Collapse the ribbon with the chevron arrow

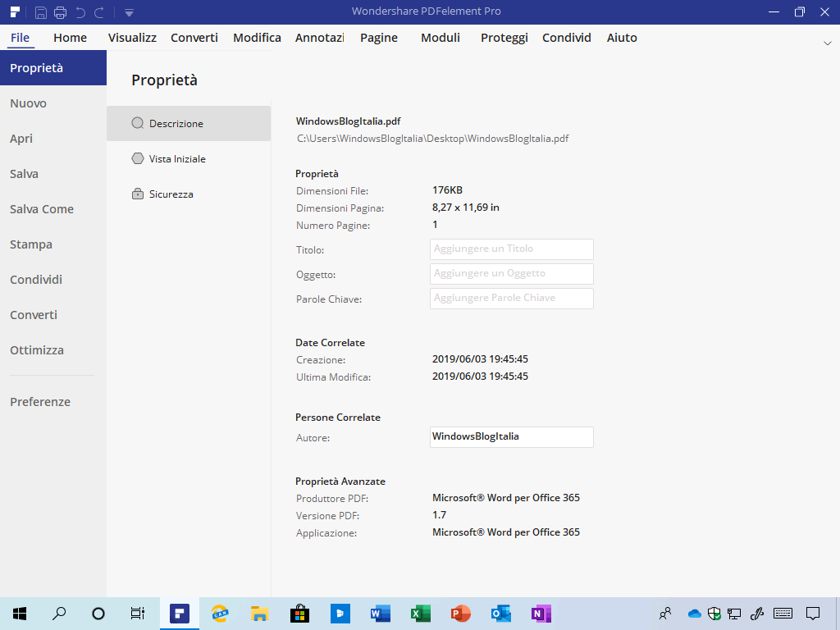(827, 43)
